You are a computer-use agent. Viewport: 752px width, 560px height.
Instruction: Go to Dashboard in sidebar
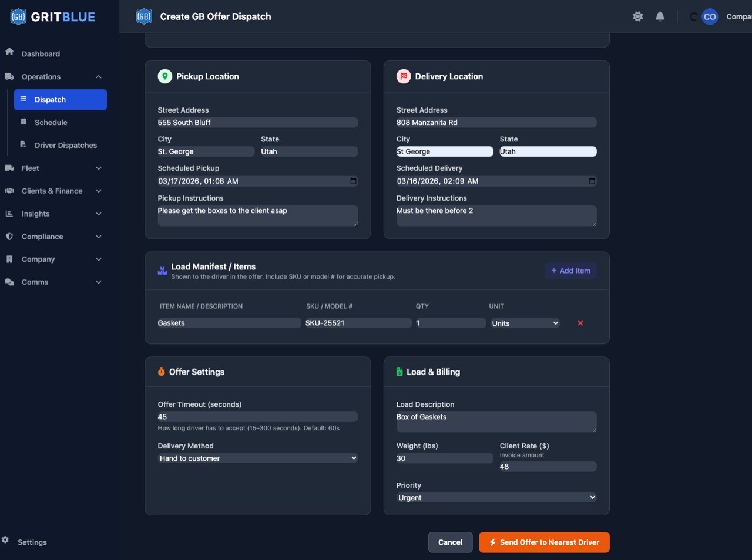pyautogui.click(x=41, y=54)
